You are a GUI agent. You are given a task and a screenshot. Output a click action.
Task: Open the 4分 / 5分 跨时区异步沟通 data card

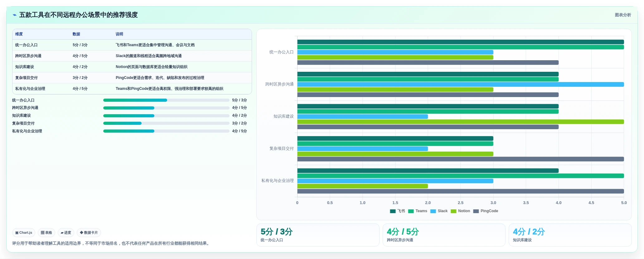(x=444, y=235)
